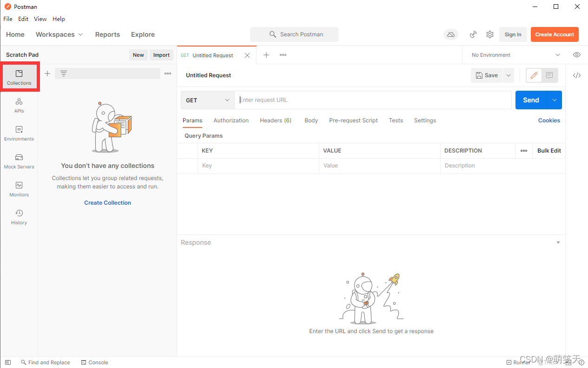Open the Collections sidebar panel
Screen dimensions: 588x368
tap(19, 77)
